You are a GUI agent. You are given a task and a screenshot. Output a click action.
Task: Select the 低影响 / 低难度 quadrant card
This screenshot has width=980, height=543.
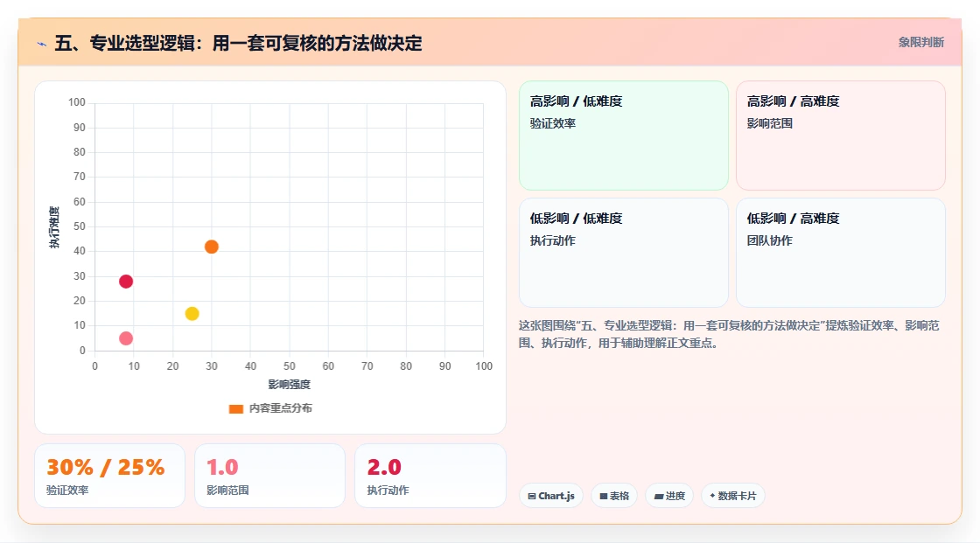coord(623,253)
